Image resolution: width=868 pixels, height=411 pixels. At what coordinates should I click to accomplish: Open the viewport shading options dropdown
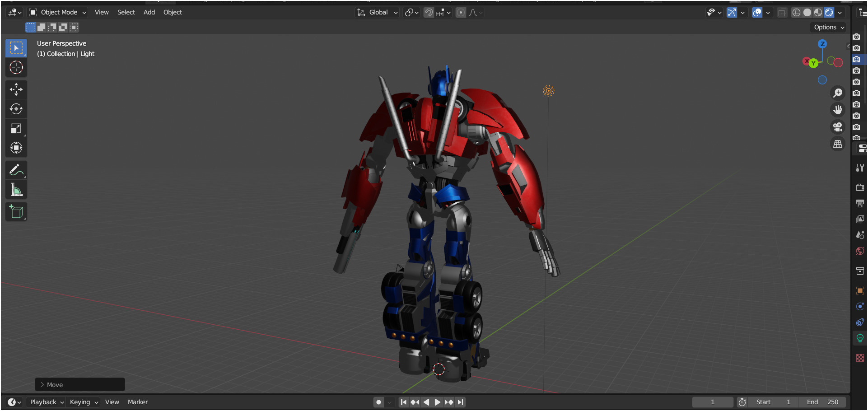point(840,13)
